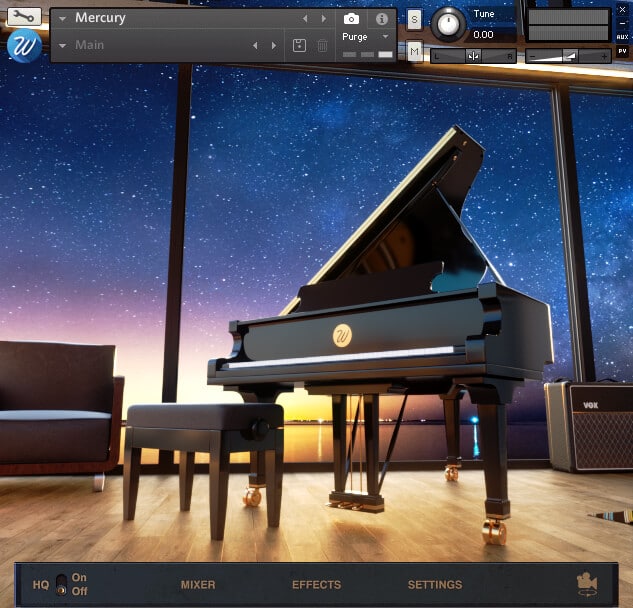Select previous snapshot next to Main

pyautogui.click(x=255, y=45)
